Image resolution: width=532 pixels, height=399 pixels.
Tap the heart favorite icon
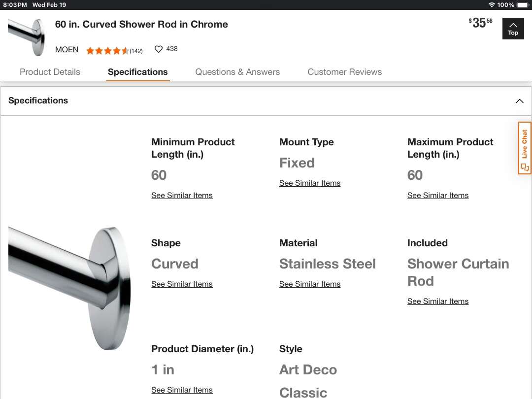click(x=159, y=49)
